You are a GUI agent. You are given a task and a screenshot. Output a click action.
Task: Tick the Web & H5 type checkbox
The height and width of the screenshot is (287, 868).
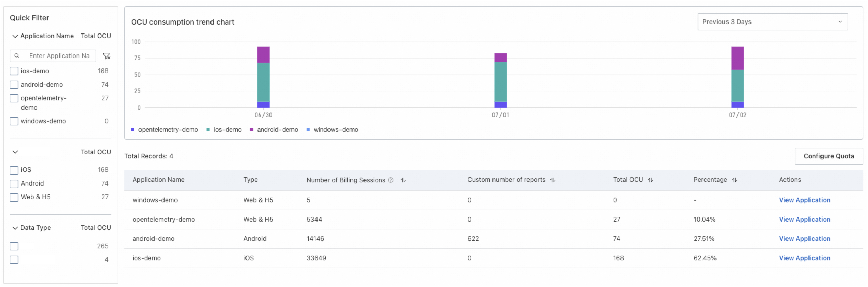pyautogui.click(x=14, y=197)
